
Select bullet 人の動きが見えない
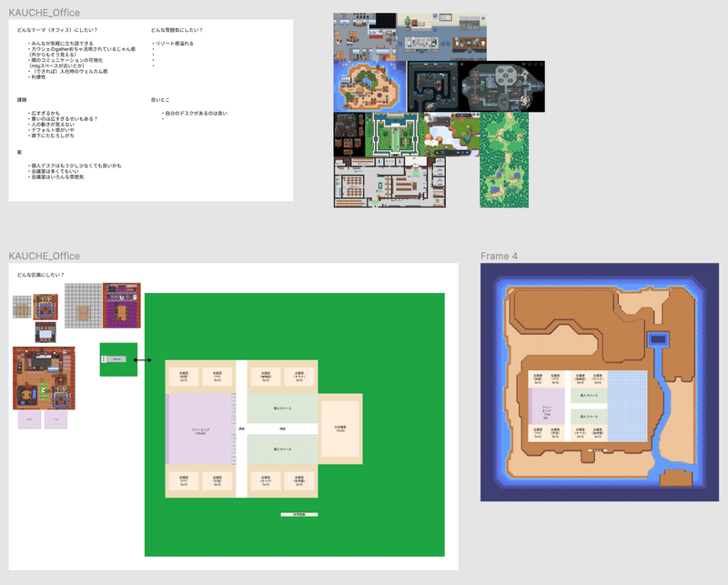[x=53, y=125]
